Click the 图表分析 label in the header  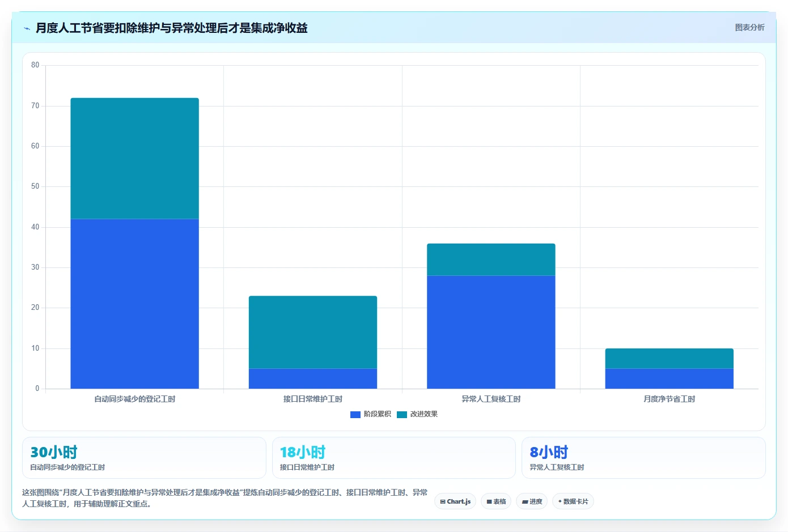(749, 27)
